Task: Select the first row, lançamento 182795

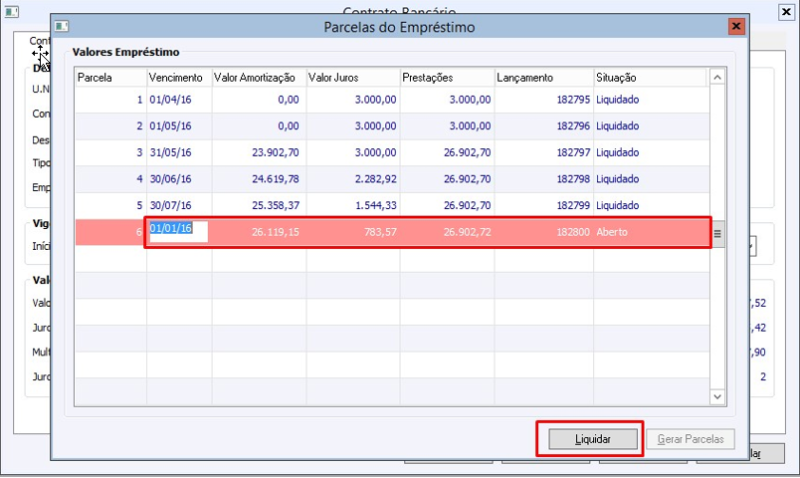Action: [392, 99]
